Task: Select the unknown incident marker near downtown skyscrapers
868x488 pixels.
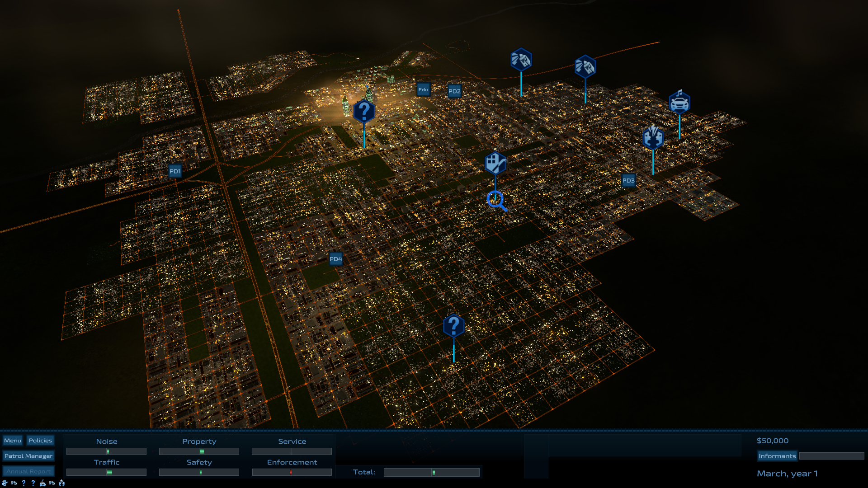Action: [x=364, y=111]
